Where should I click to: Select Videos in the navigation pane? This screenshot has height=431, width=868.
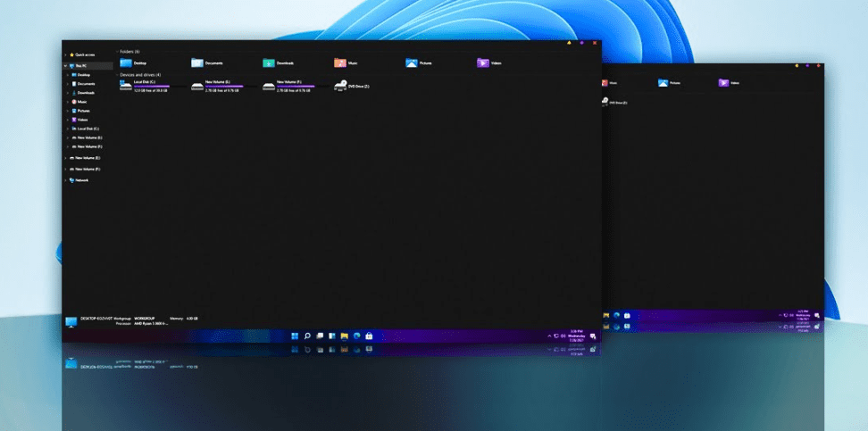pyautogui.click(x=79, y=120)
